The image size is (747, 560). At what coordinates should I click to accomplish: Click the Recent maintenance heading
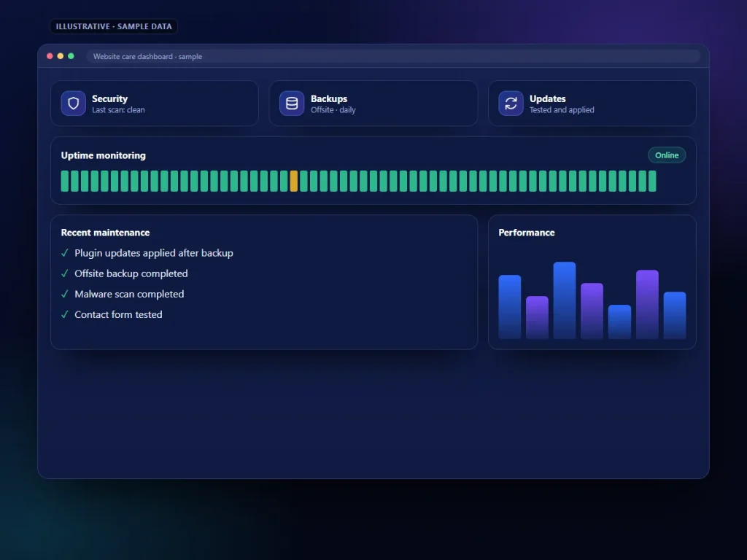tap(105, 233)
